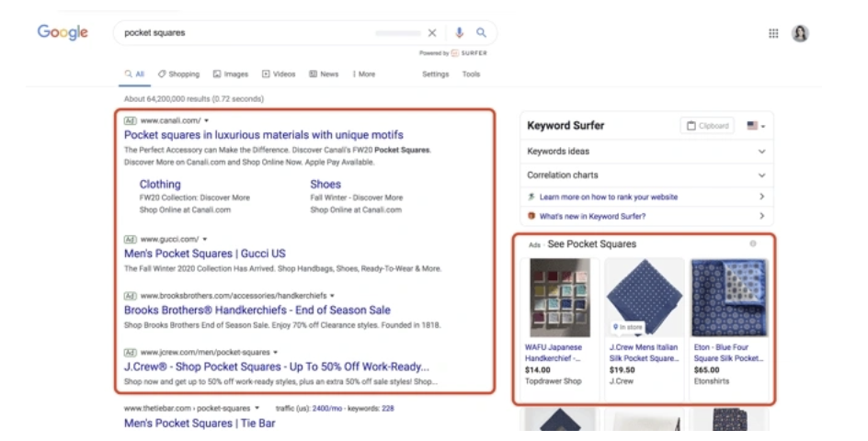Click the Topdrawer Shop seller name
The width and height of the screenshot is (868, 441).
tap(553, 381)
